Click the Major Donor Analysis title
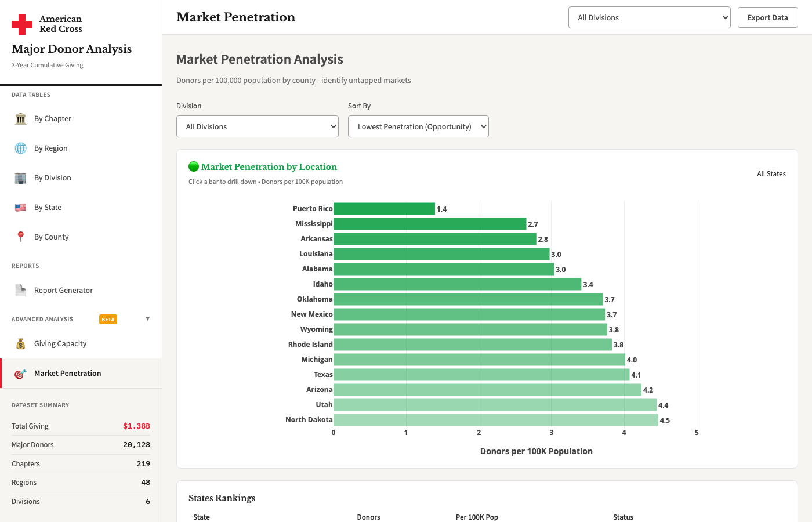 tap(72, 49)
